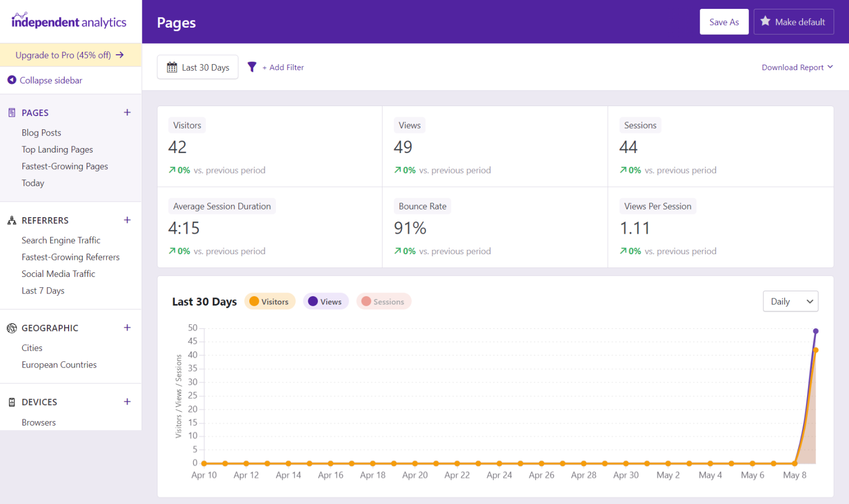849x504 pixels.
Task: Click the Pages panel icon in sidebar
Action: click(x=11, y=112)
